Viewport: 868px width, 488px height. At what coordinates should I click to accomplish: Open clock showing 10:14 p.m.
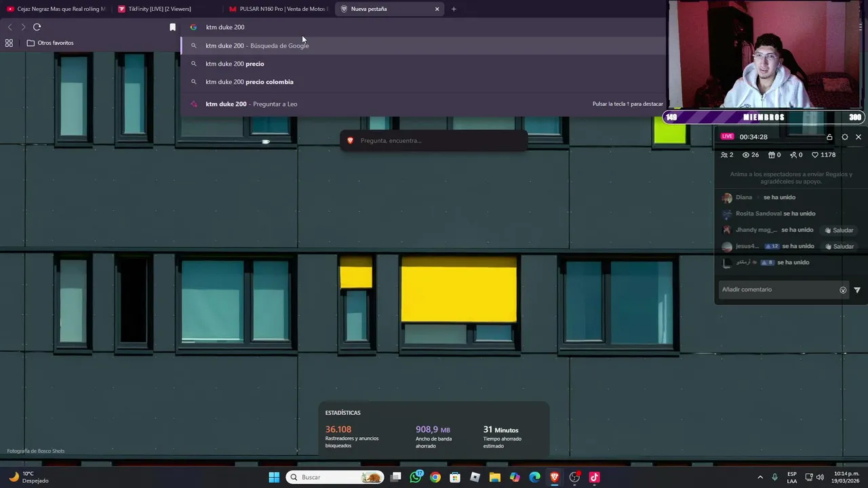click(846, 477)
